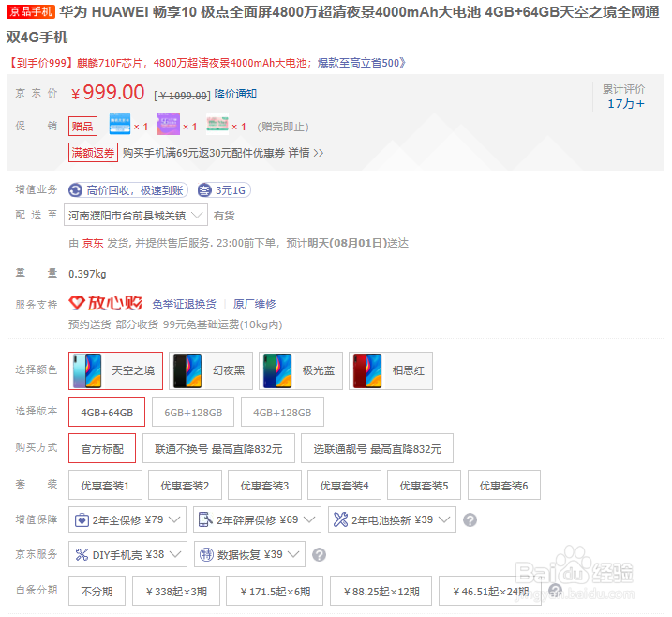Click the 赠品 promotion tag
Image resolution: width=672 pixels, height=617 pixels.
pos(82,127)
